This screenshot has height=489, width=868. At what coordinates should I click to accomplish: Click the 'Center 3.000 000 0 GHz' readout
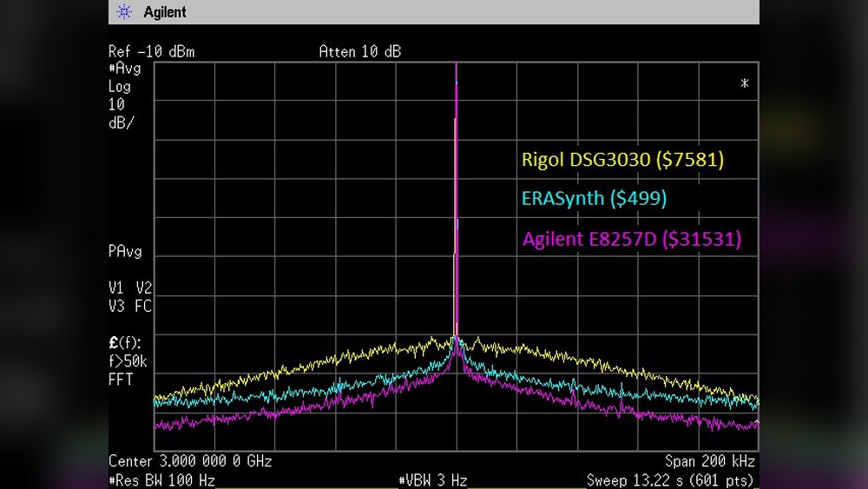(190, 461)
